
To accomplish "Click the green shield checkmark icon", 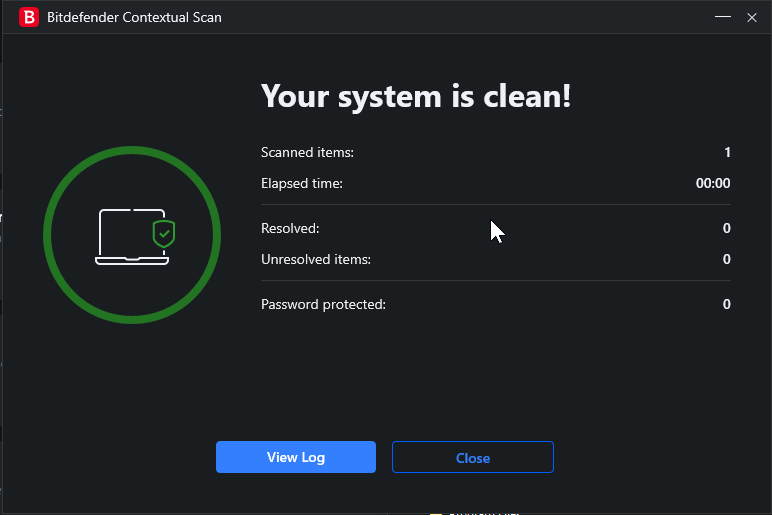I will click(x=164, y=233).
